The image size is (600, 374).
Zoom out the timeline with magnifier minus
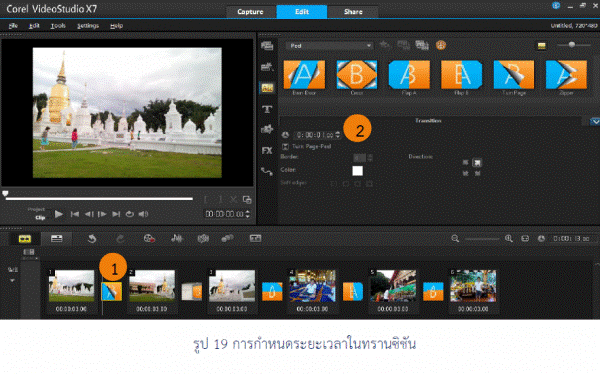click(x=455, y=238)
